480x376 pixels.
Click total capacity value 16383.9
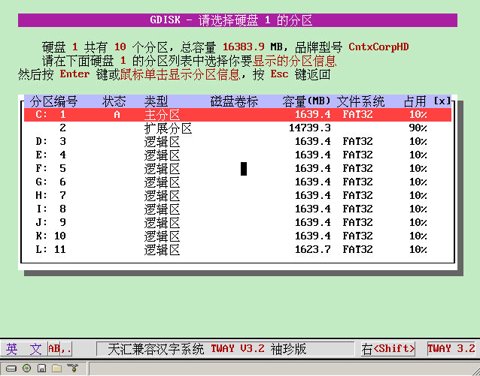click(244, 47)
